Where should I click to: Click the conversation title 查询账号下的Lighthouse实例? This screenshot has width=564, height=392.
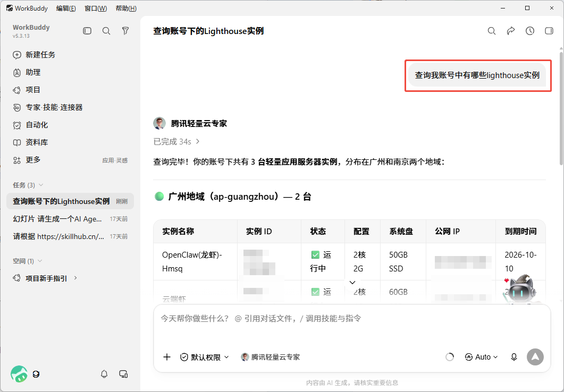click(x=208, y=31)
